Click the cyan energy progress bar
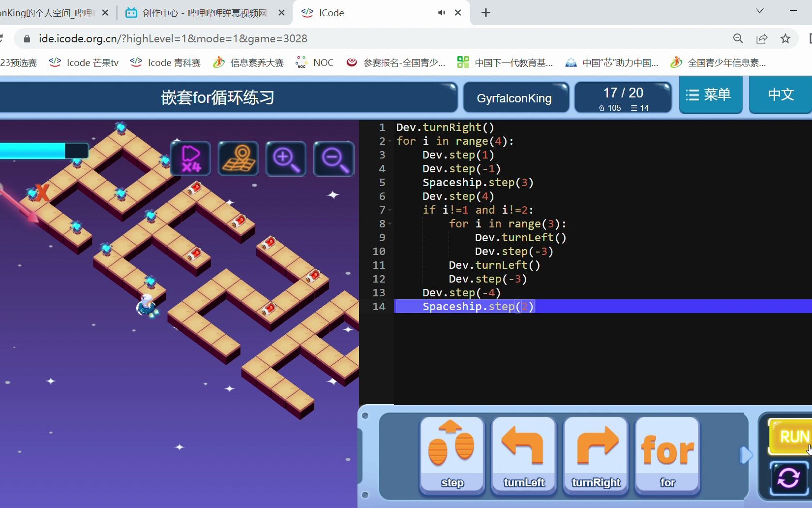 click(44, 151)
